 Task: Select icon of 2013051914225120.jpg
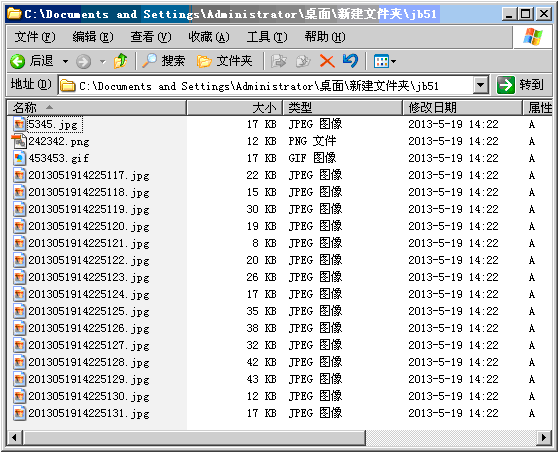(x=19, y=226)
